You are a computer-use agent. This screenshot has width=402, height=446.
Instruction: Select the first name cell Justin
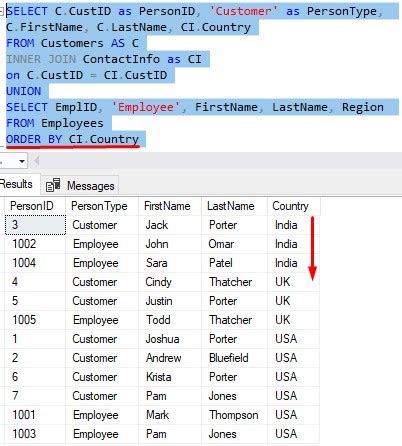[x=170, y=301]
